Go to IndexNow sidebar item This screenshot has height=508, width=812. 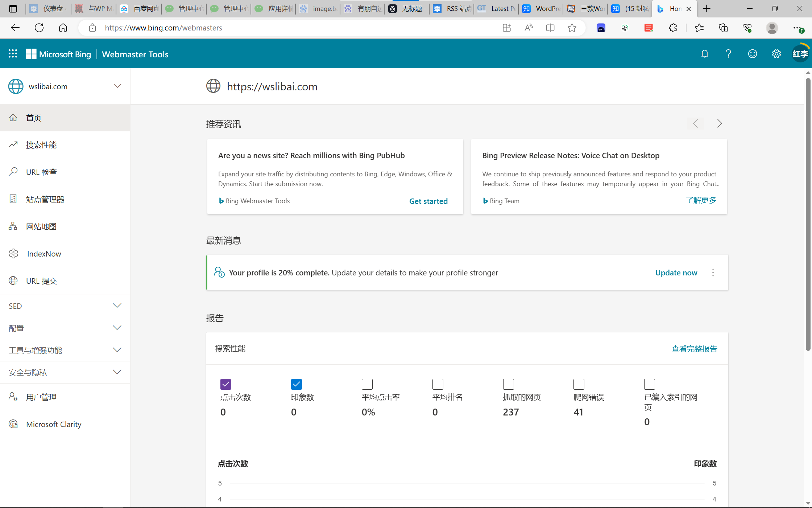[44, 254]
